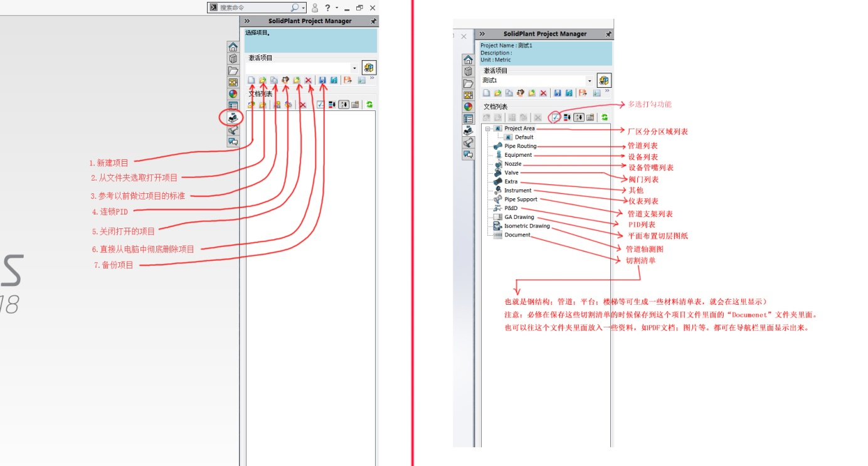Open the Custom Properties tab beside the 测试1 panel

(x=468, y=119)
